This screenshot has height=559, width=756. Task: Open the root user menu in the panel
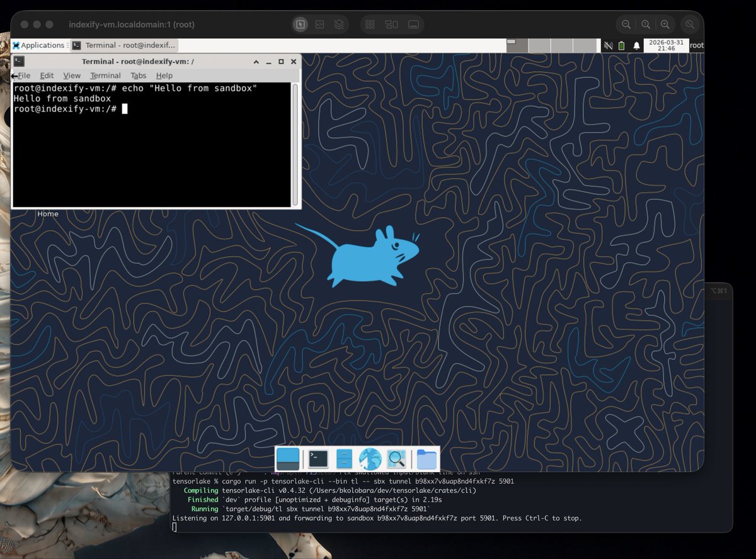point(696,45)
